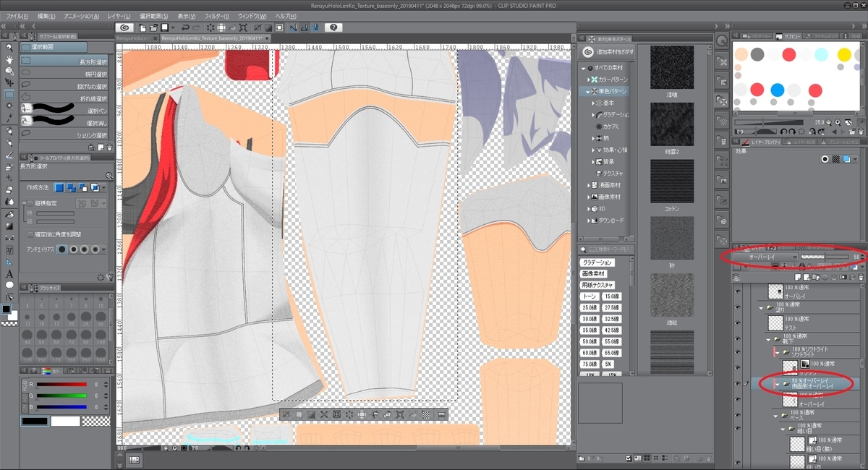
Task: Click the Open file icon
Action: point(153,27)
